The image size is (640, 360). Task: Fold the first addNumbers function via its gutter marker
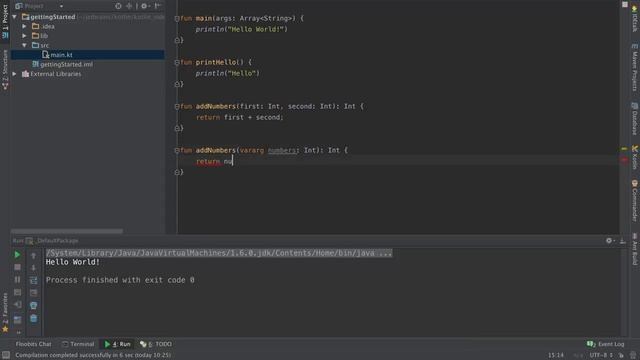pyautogui.click(x=177, y=107)
